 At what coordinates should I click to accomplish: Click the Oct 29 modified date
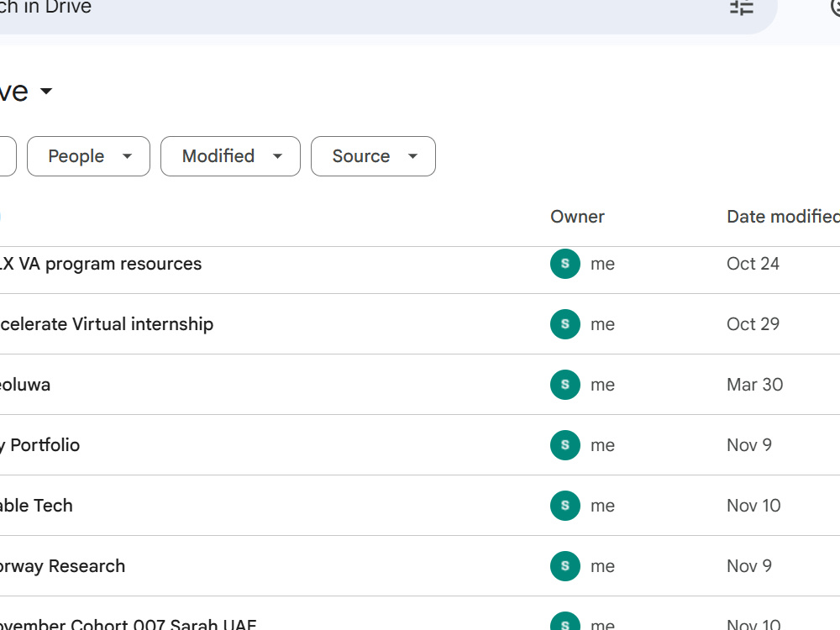coord(753,324)
